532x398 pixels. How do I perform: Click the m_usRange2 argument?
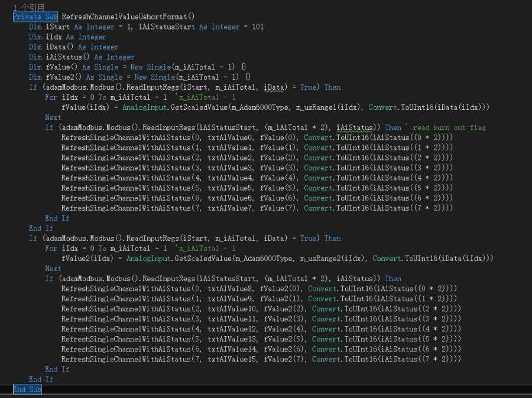325,258
